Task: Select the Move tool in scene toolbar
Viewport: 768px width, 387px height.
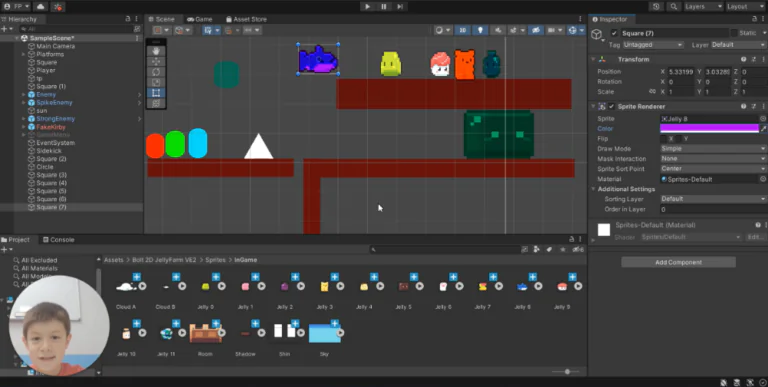Action: pyautogui.click(x=156, y=61)
